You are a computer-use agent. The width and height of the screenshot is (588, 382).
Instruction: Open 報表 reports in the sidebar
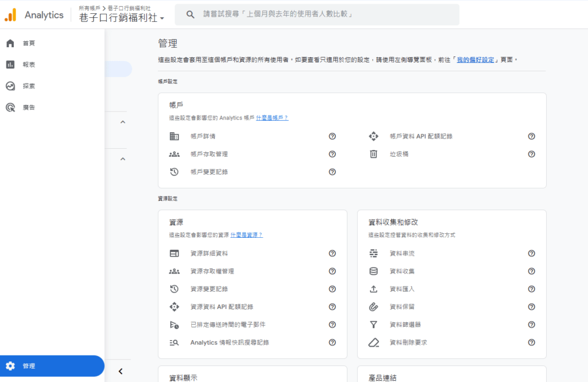point(29,65)
